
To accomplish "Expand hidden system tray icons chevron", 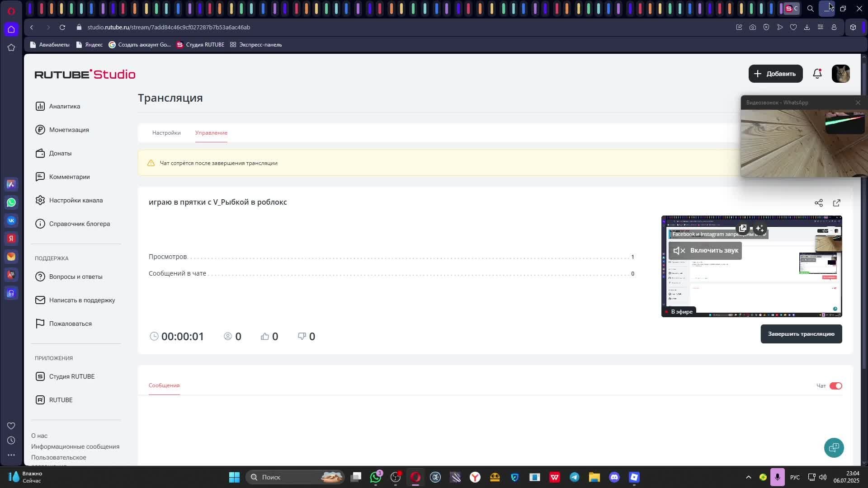I will point(748,477).
